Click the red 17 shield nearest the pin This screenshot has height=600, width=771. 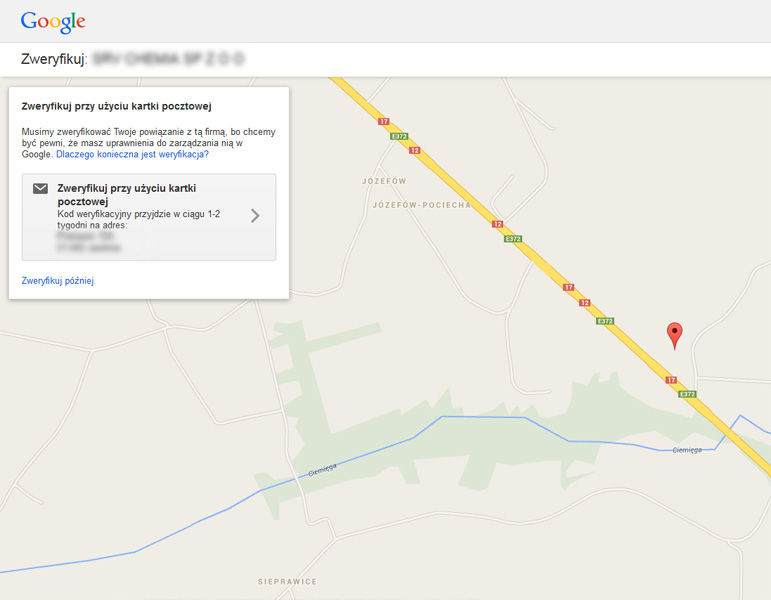[x=671, y=380]
